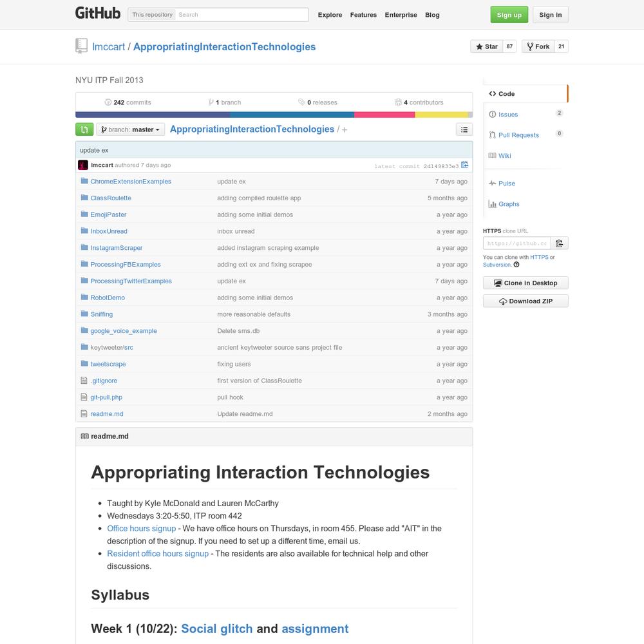This screenshot has height=644, width=644.
Task: Select the HTTPS clone URL field
Action: click(x=516, y=243)
